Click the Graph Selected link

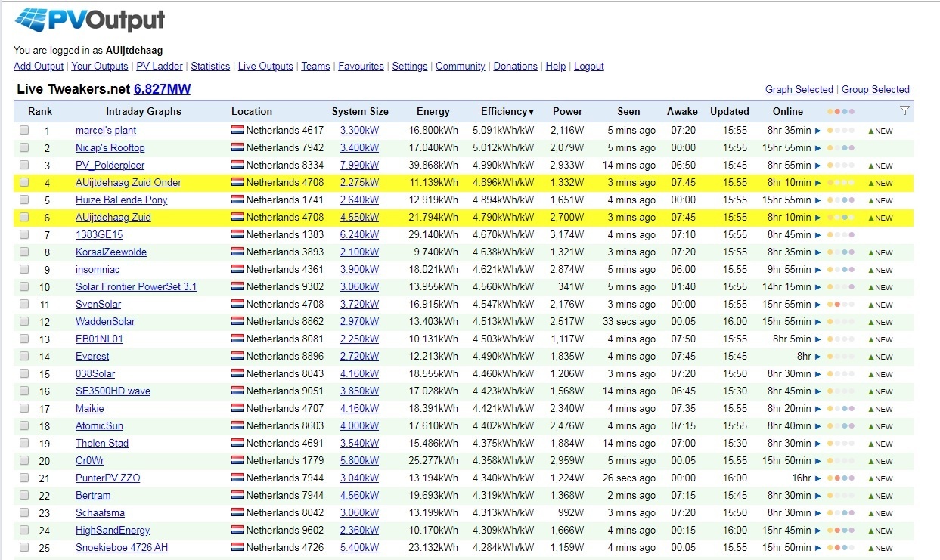tap(799, 90)
